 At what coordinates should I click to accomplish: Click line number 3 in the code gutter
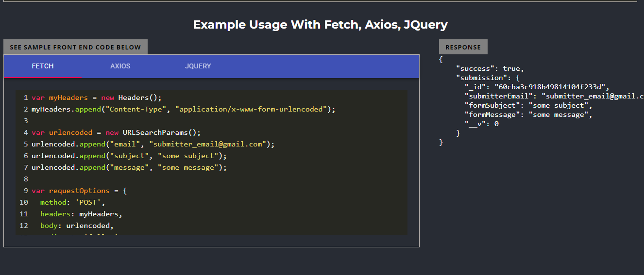pyautogui.click(x=26, y=121)
